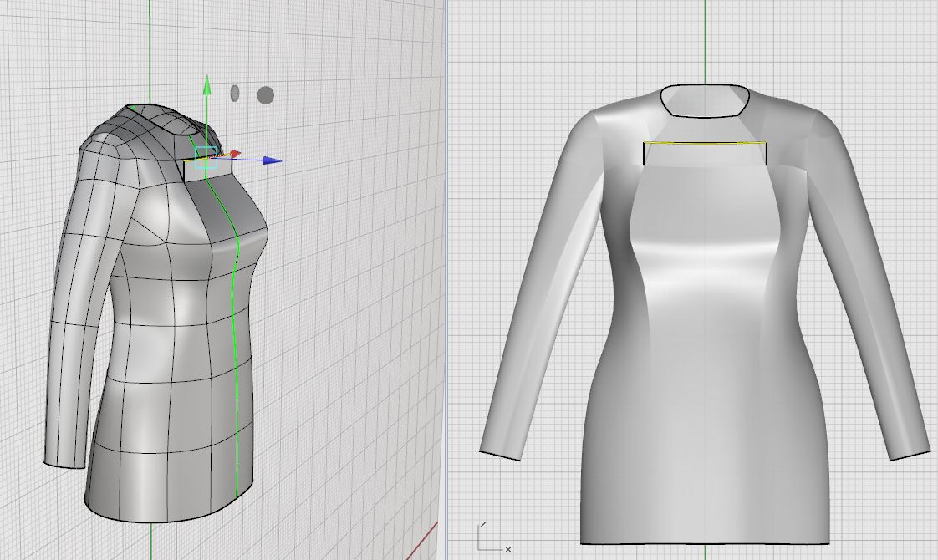
Task: Grab the blue gumball axis arrow
Action: click(x=273, y=160)
